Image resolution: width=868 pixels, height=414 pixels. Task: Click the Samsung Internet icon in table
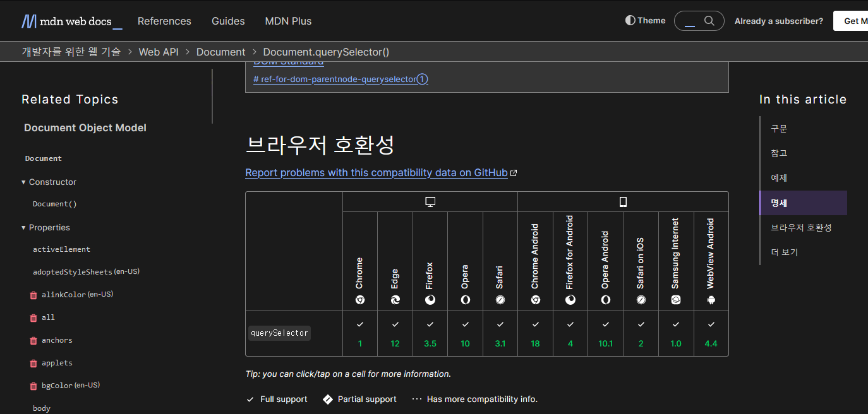click(x=675, y=300)
